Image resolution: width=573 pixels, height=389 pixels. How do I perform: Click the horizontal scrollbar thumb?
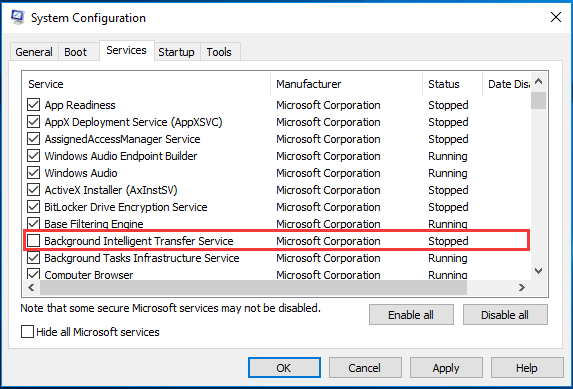tap(253, 287)
